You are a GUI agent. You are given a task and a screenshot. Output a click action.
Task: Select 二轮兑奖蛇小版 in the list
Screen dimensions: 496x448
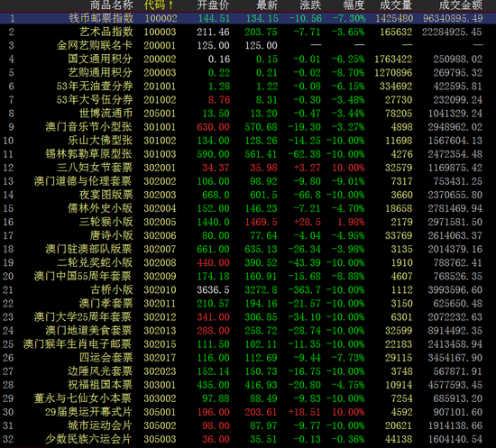[95, 262]
